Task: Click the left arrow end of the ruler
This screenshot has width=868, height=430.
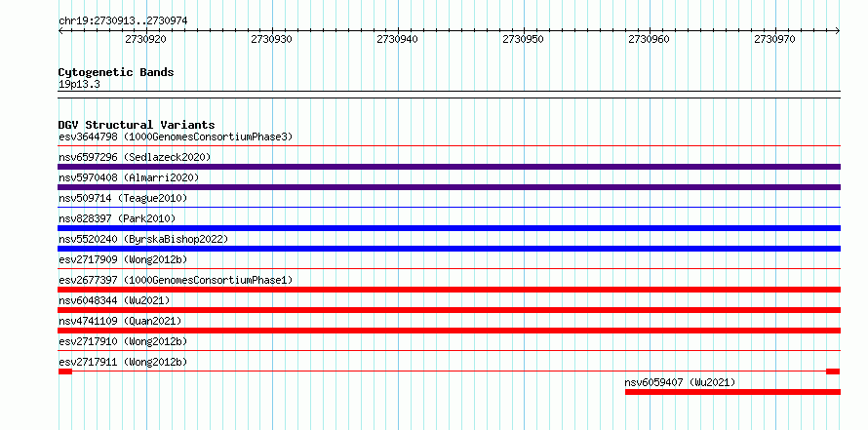Action: point(60,31)
